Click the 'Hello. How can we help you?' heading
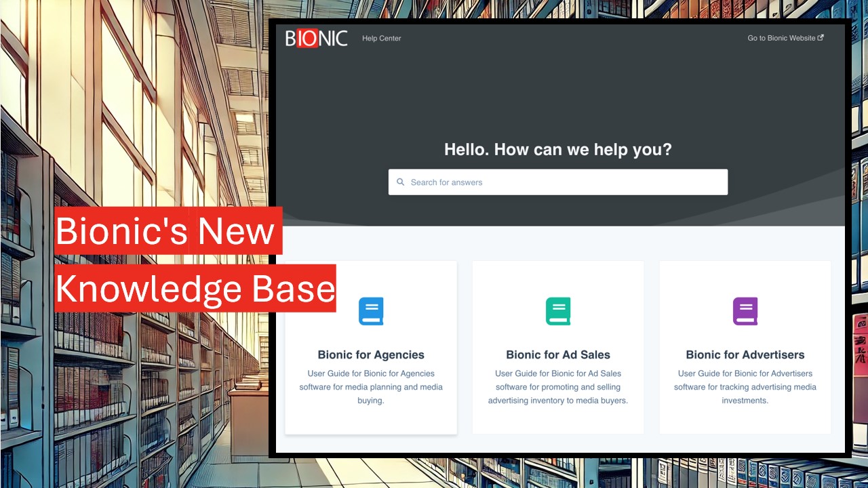 point(557,149)
